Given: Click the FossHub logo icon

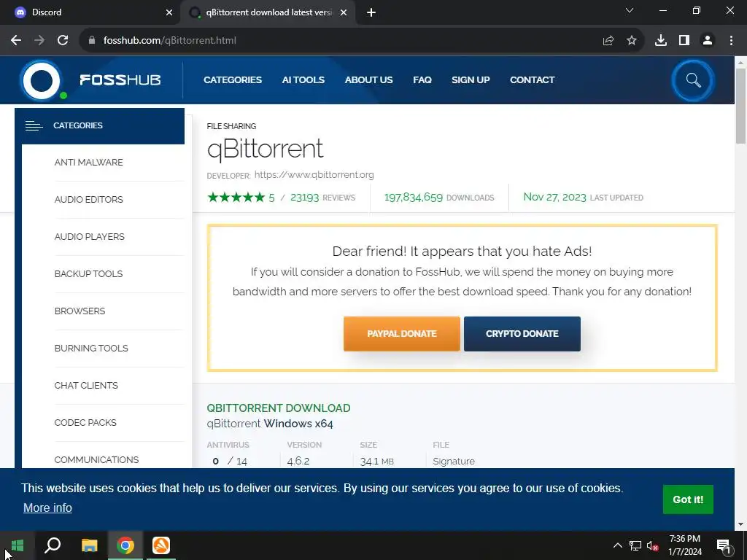Looking at the screenshot, I should [x=42, y=80].
